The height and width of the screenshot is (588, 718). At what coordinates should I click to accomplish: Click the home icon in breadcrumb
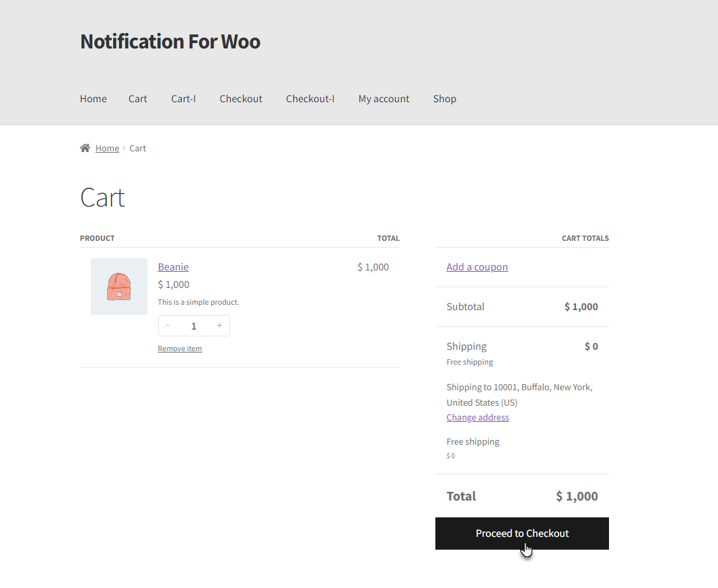[x=85, y=148]
